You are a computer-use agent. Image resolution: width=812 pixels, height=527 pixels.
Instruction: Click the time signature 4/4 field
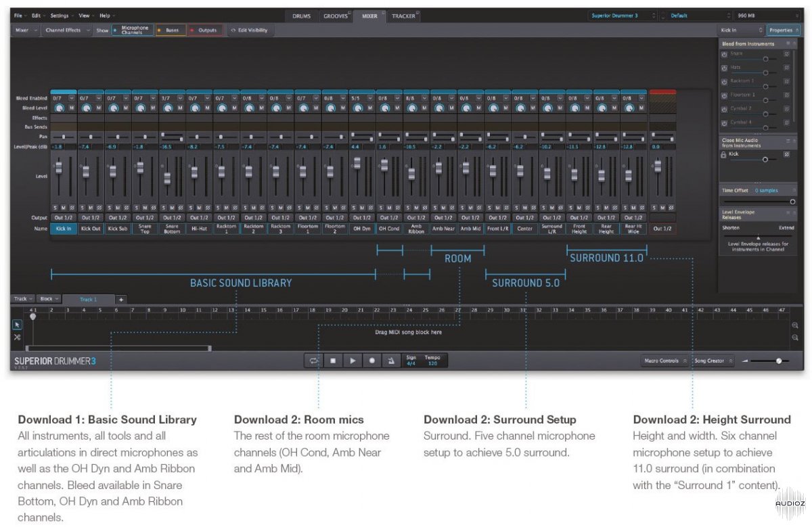click(x=411, y=361)
